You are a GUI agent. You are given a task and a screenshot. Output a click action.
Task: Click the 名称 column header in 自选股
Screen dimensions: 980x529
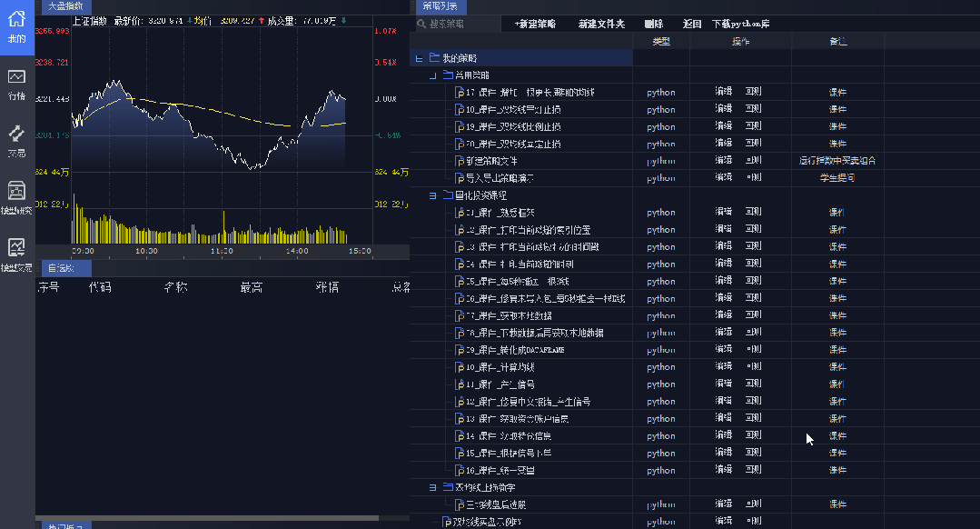pos(175,287)
